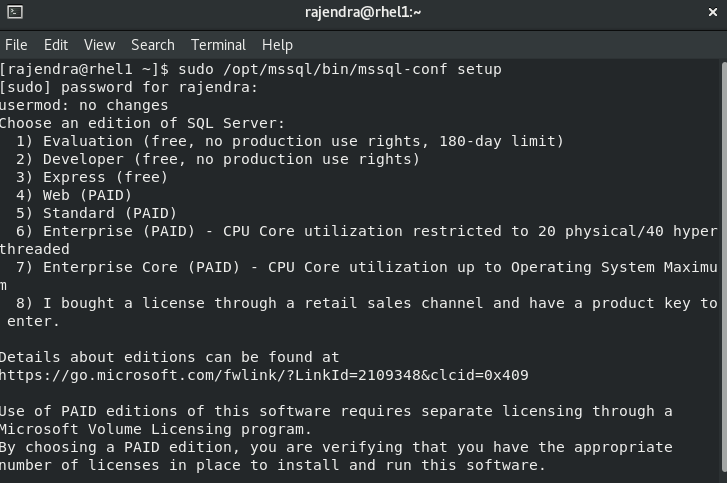Click the go.microsoft.com fwlink URL
The height and width of the screenshot is (483, 727).
click(264, 375)
